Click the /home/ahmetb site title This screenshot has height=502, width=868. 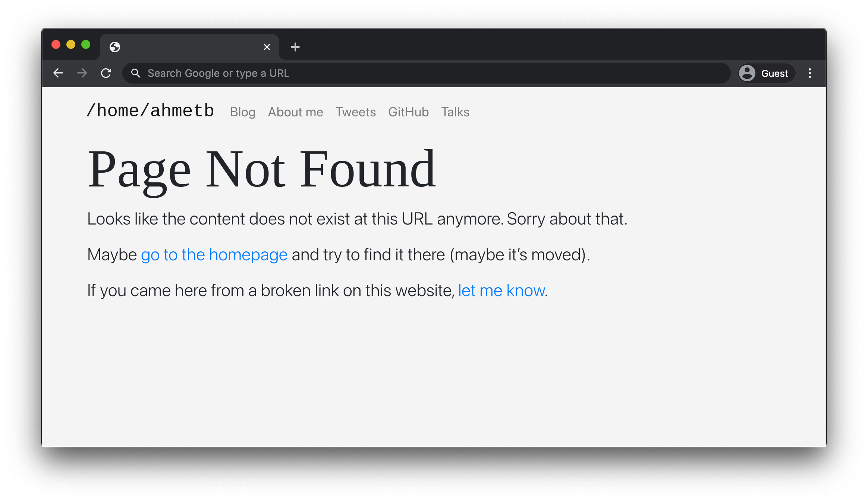(150, 111)
